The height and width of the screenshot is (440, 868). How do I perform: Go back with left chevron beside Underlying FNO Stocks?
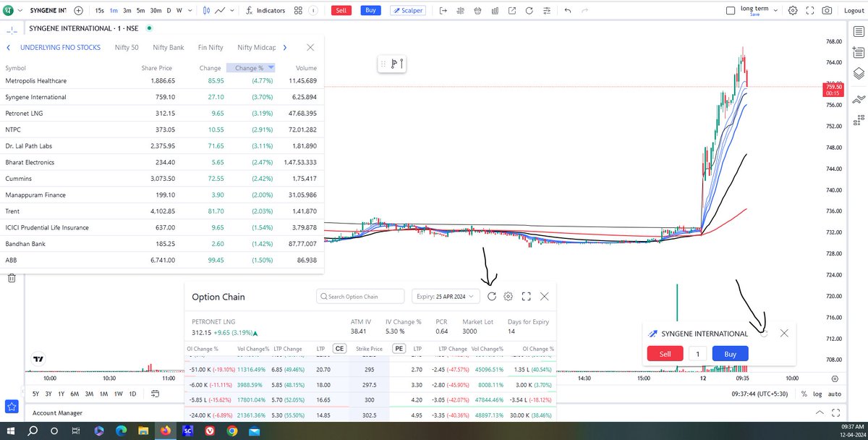pyautogui.click(x=8, y=47)
